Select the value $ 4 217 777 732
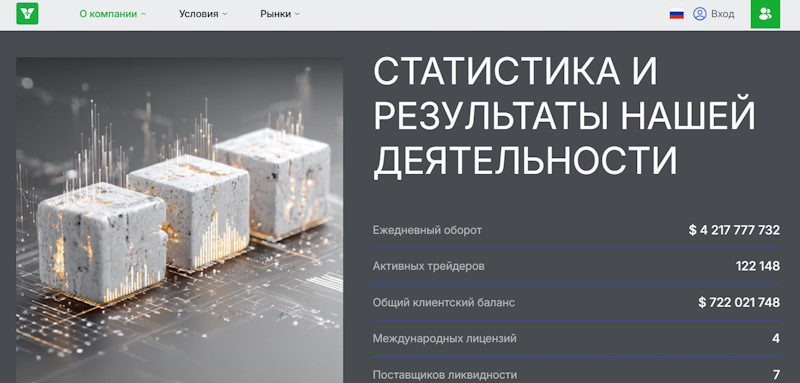The height and width of the screenshot is (383, 800). point(734,230)
